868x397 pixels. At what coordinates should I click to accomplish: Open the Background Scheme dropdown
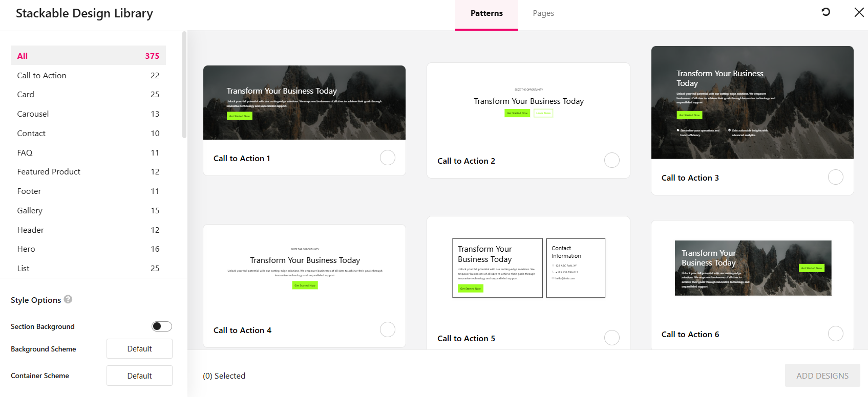(139, 349)
